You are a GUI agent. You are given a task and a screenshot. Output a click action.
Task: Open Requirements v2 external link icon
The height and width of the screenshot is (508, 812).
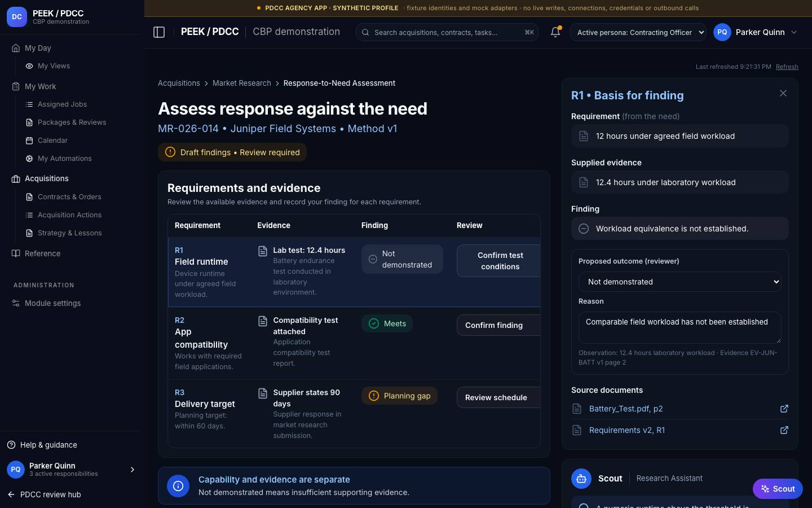pyautogui.click(x=784, y=430)
